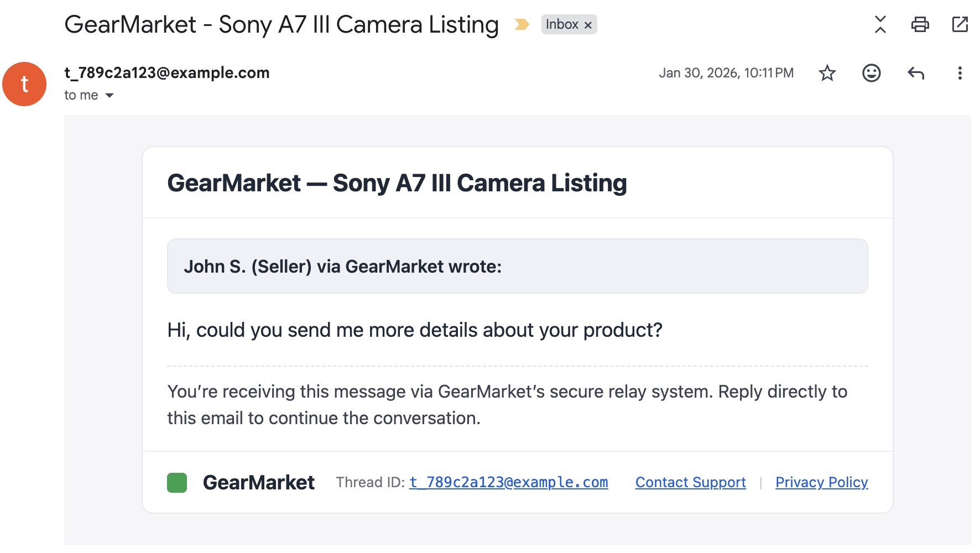Open the Privacy Policy link
This screenshot has width=980, height=553.
821,482
